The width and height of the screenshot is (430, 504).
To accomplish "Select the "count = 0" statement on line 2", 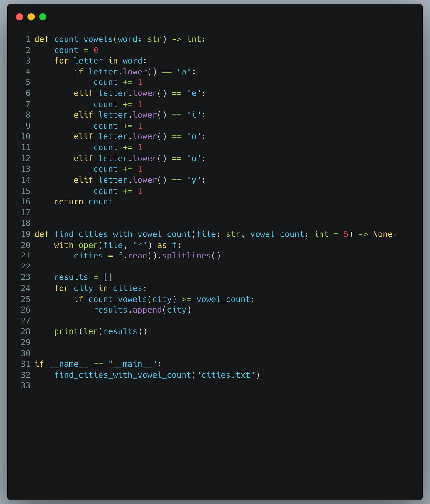I will pyautogui.click(x=76, y=50).
